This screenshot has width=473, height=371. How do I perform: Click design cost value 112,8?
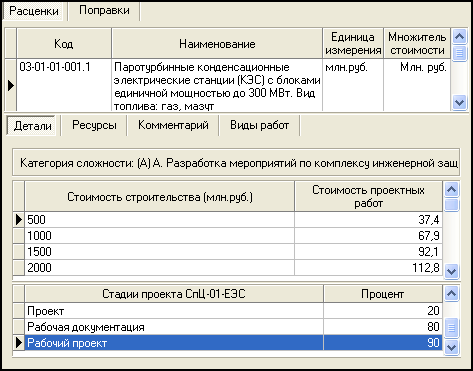[368, 268]
